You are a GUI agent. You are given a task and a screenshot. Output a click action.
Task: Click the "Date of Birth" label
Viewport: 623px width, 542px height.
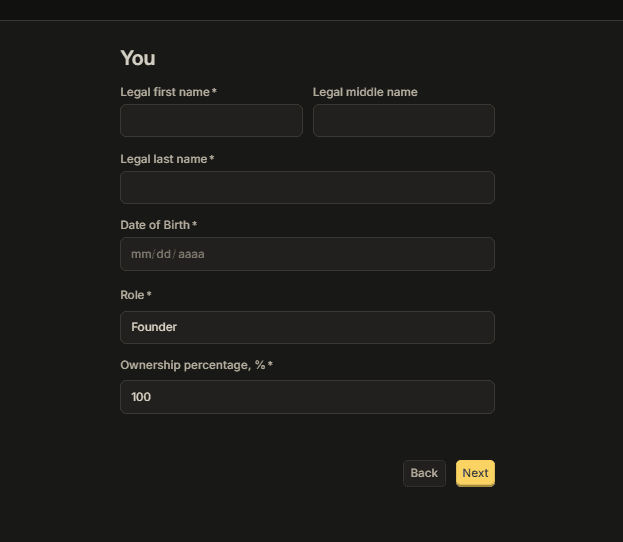(x=155, y=225)
